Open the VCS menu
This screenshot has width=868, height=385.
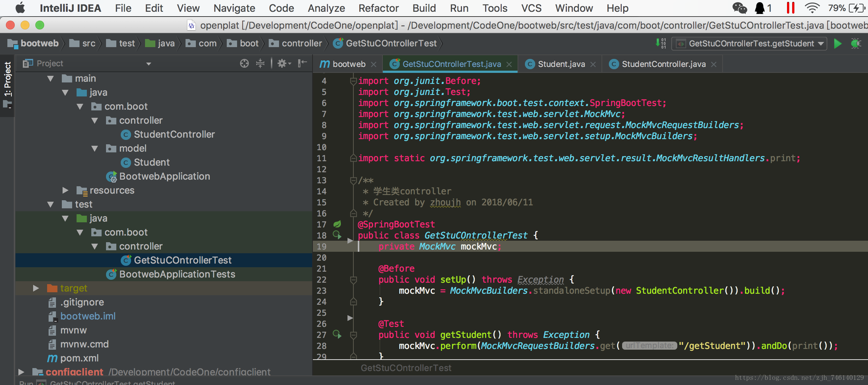pyautogui.click(x=531, y=8)
